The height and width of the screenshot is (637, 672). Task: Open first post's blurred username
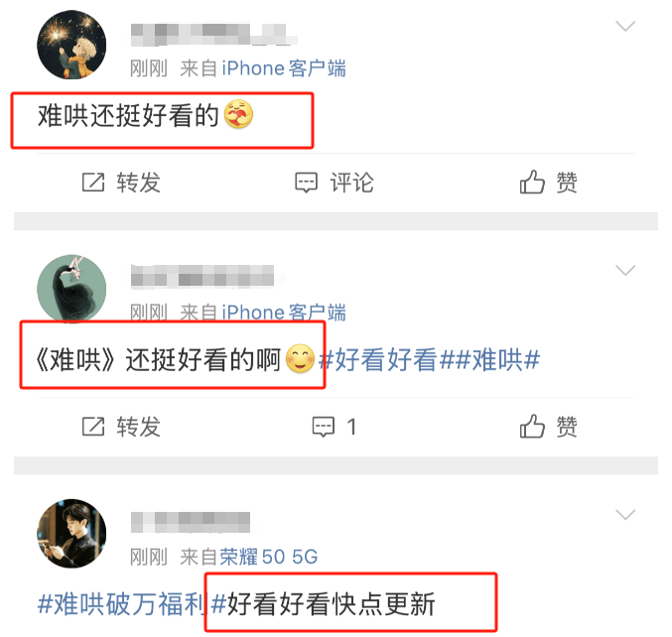[x=213, y=35]
